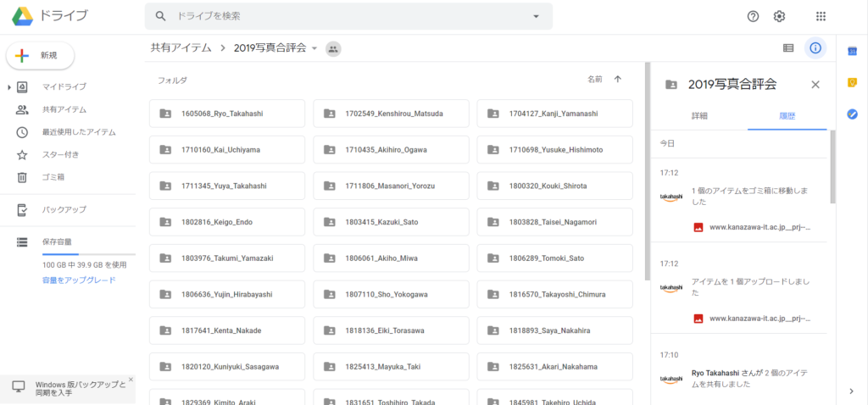Open the Settings gear icon
868x405 pixels.
click(x=780, y=16)
